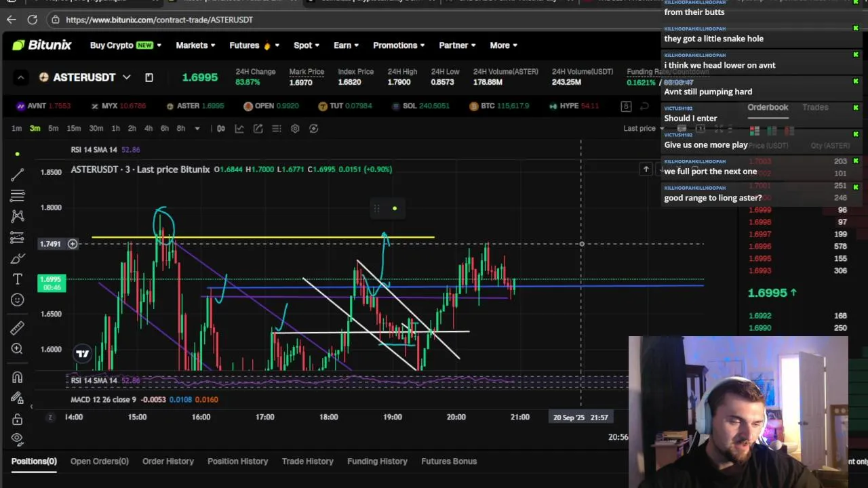Expand the More dropdown menu
This screenshot has height=488, width=868.
click(x=503, y=45)
